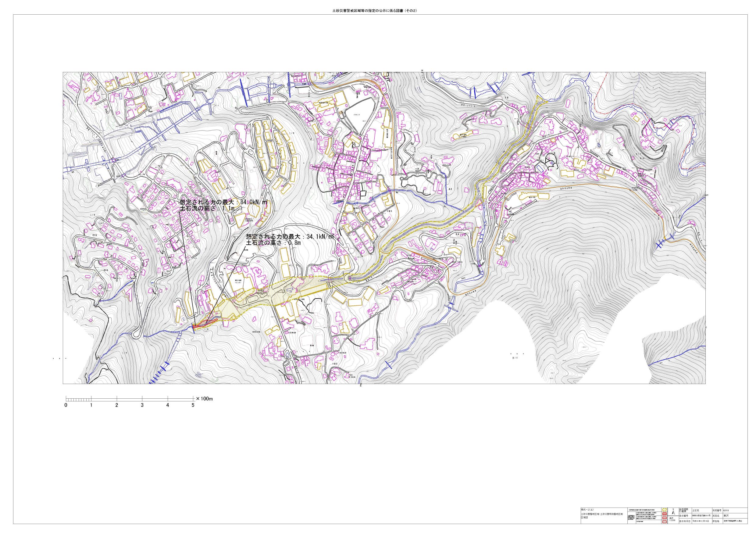Click the 土石流 phenomenon type cell
Viewport: 756px width, 535px height.
click(x=695, y=511)
